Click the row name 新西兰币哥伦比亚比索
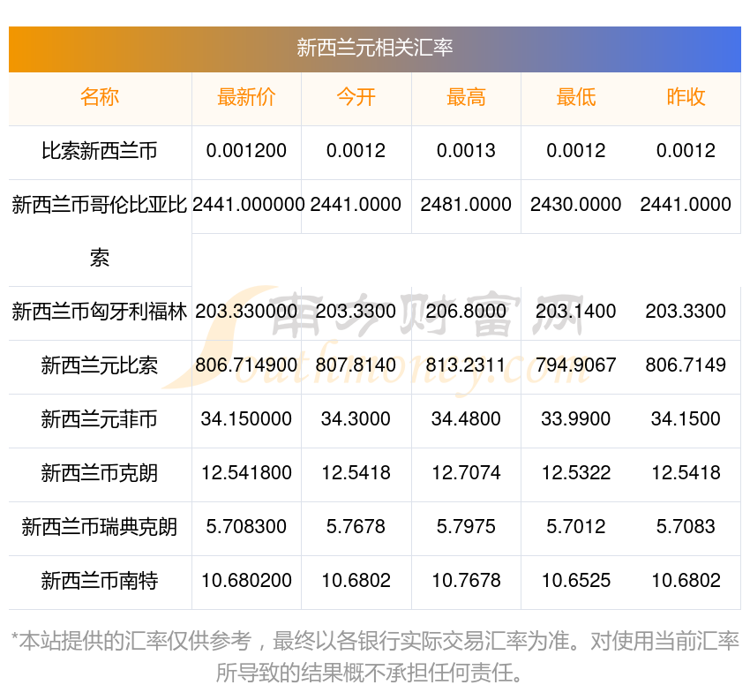750x700 pixels. click(x=100, y=231)
